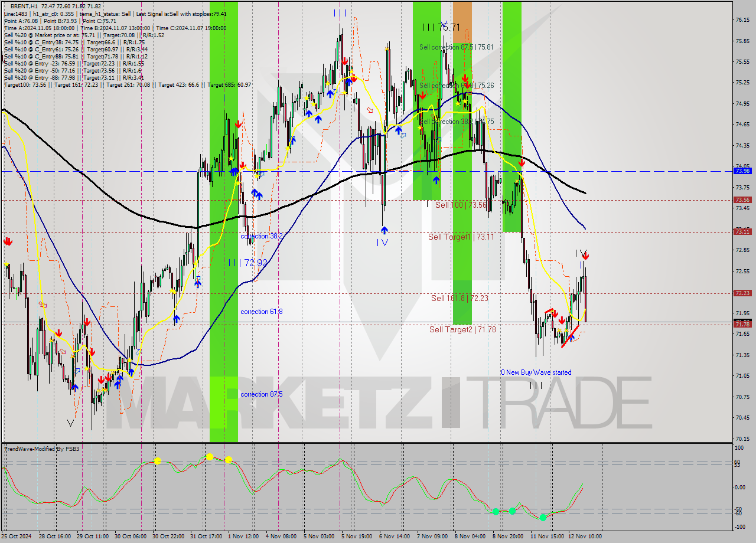The image size is (756, 543).
Task: Click the '8 Nov 20:00' time label
Action: tap(509, 537)
